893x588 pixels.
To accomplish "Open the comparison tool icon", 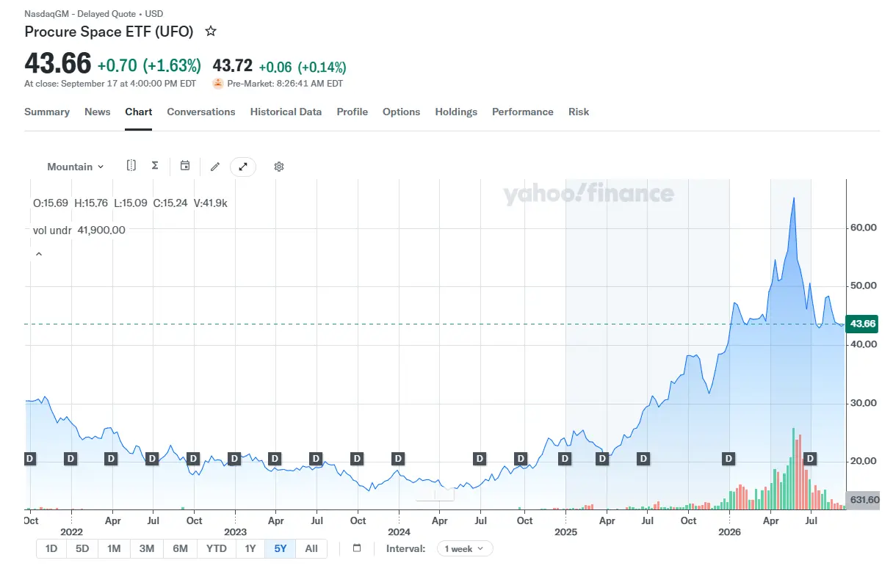I will (131, 166).
